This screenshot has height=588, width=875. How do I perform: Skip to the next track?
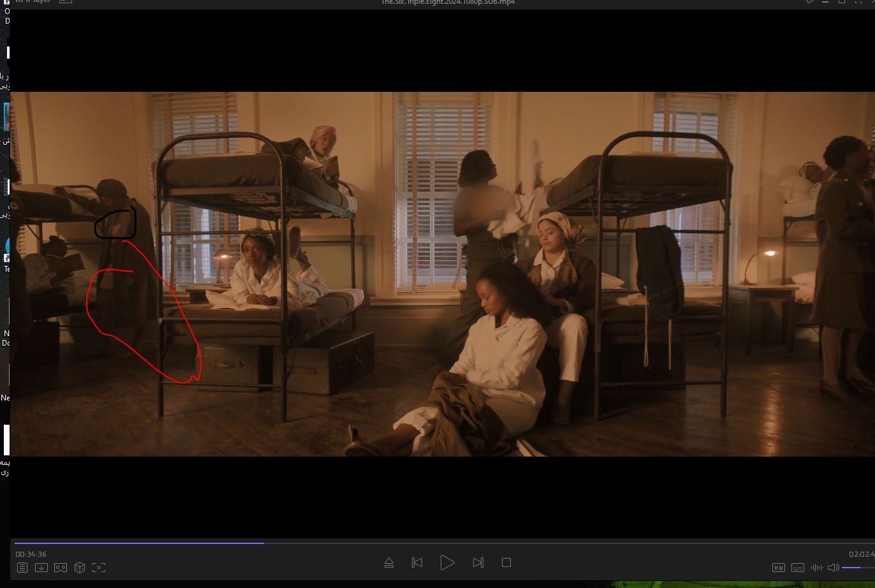click(x=478, y=562)
